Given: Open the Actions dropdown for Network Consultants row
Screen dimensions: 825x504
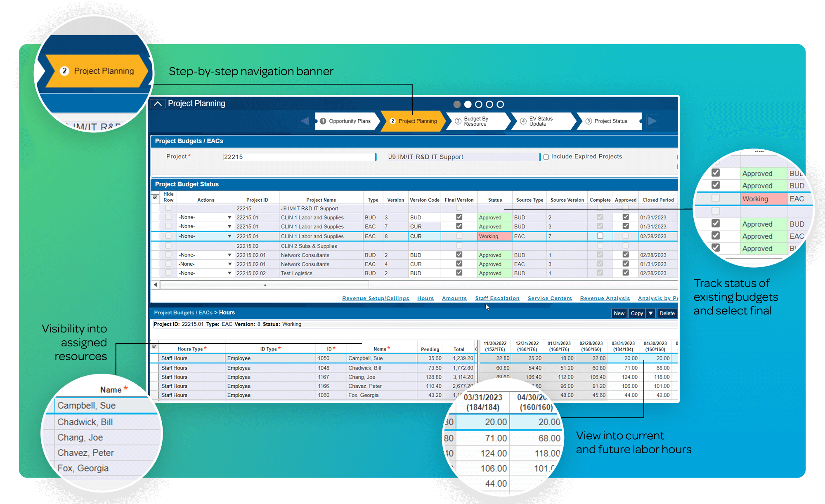Looking at the screenshot, I should [x=229, y=254].
